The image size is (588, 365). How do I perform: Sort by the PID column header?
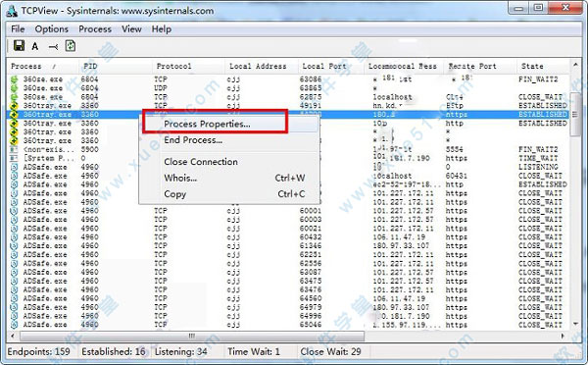tap(115, 66)
